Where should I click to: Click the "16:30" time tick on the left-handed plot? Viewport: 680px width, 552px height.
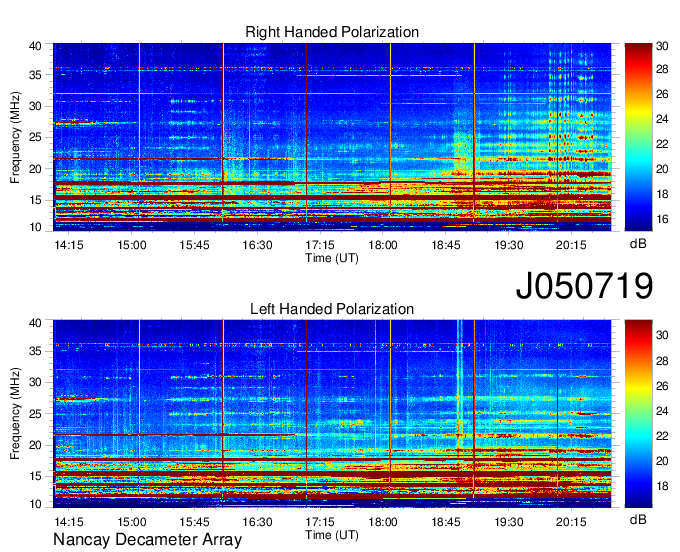pos(257,521)
